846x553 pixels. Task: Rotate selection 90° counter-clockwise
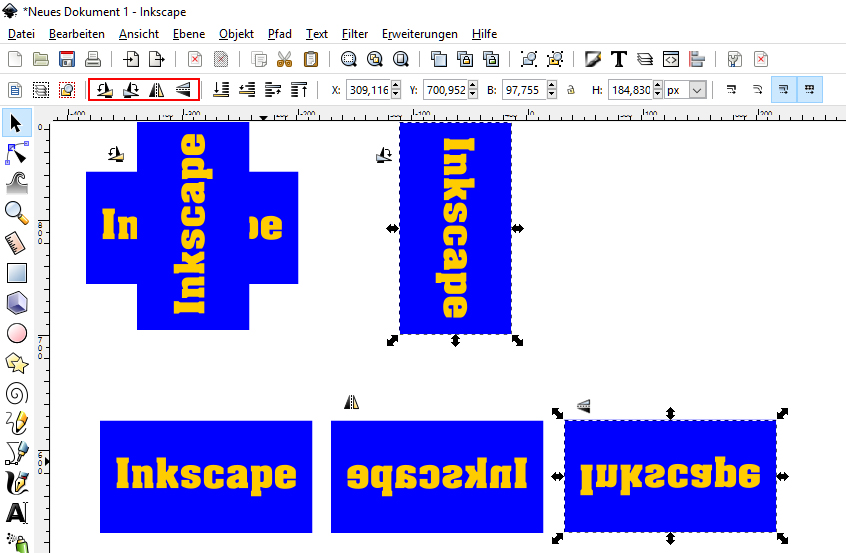(105, 90)
